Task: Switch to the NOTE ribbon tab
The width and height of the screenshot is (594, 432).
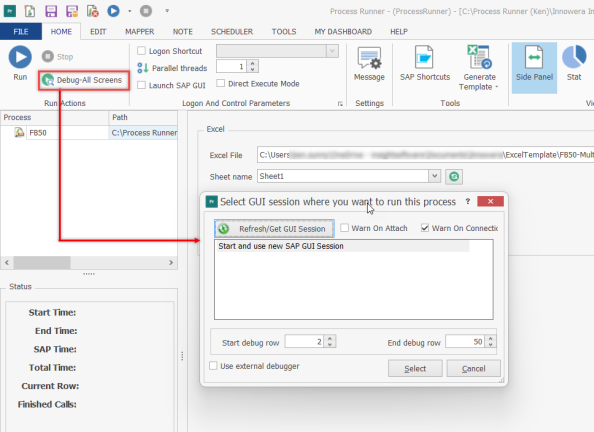Action: tap(183, 31)
